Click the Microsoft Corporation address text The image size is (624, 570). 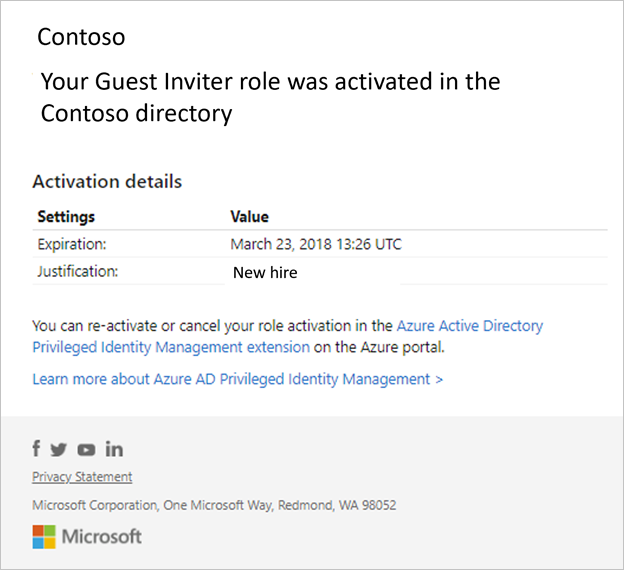click(214, 505)
